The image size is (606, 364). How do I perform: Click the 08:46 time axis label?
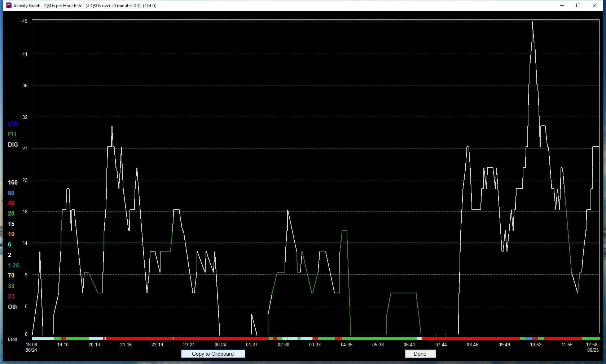coord(473,345)
